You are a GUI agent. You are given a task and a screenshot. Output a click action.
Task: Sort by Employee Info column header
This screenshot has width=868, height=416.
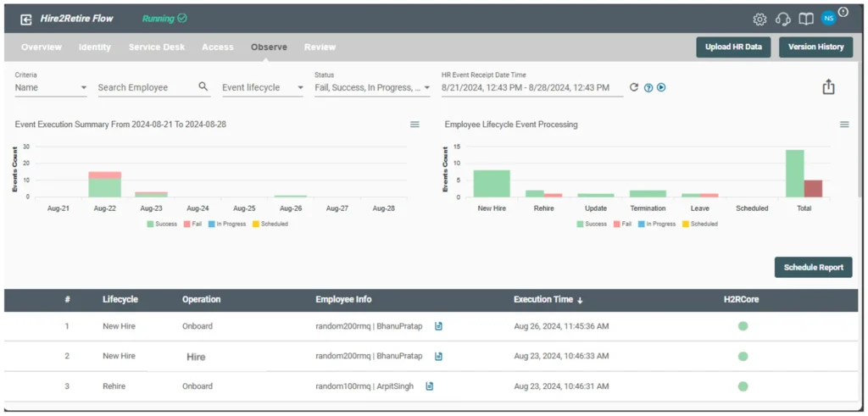344,299
